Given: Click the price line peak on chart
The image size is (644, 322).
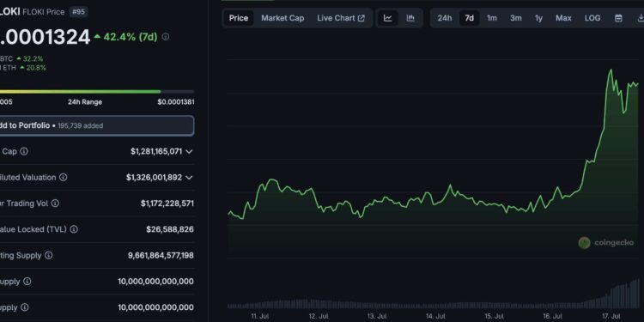Looking at the screenshot, I should pyautogui.click(x=611, y=70).
